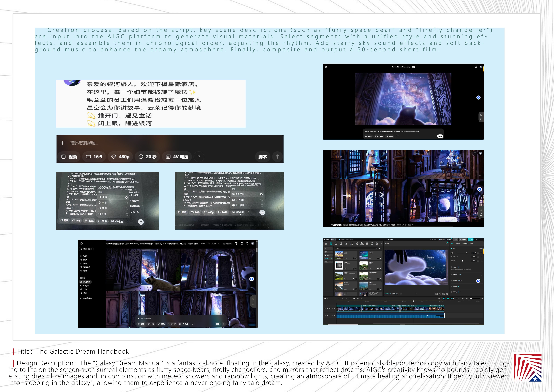This screenshot has width=554, height=392.
Task: Click the 音量 volume slider handle
Action: (x=466, y=253)
